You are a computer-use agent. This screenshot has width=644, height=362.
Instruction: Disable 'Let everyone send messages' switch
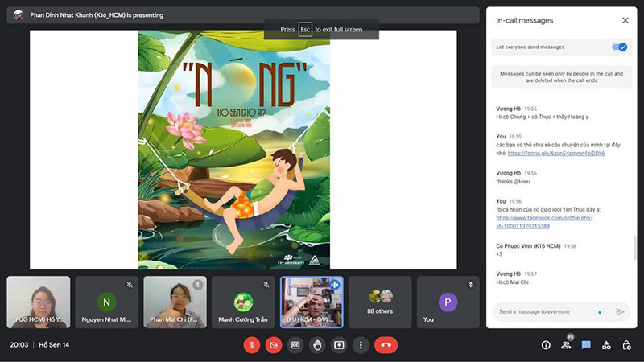tap(619, 47)
